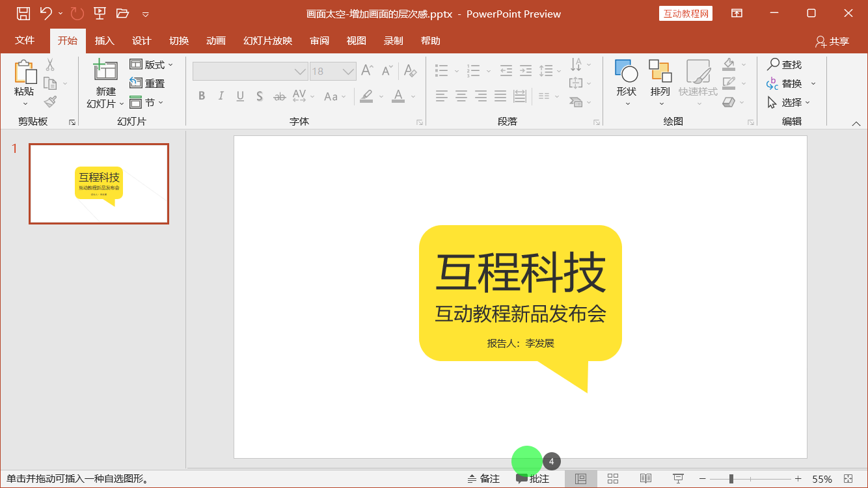Select slide 1 thumbnail in the panel

tap(98, 183)
